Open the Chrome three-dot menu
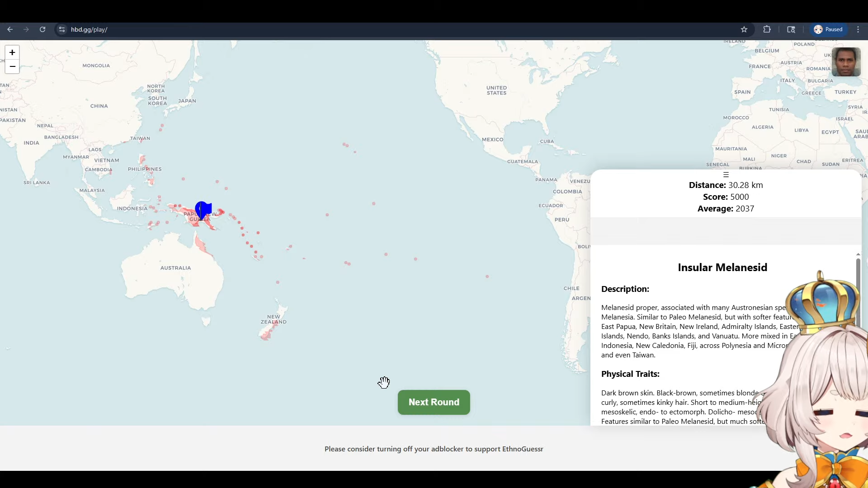Viewport: 868px width, 488px height. click(x=858, y=29)
